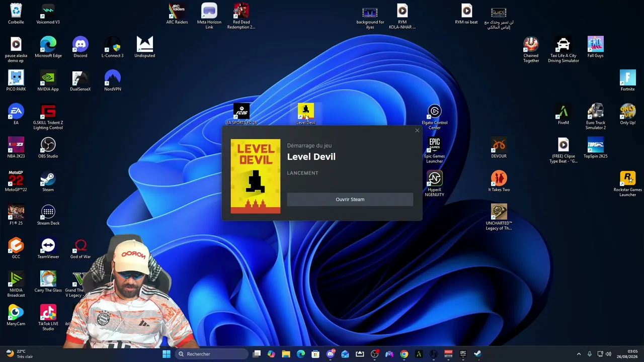Open the Voicemod V3 desktop shortcut

[48, 14]
